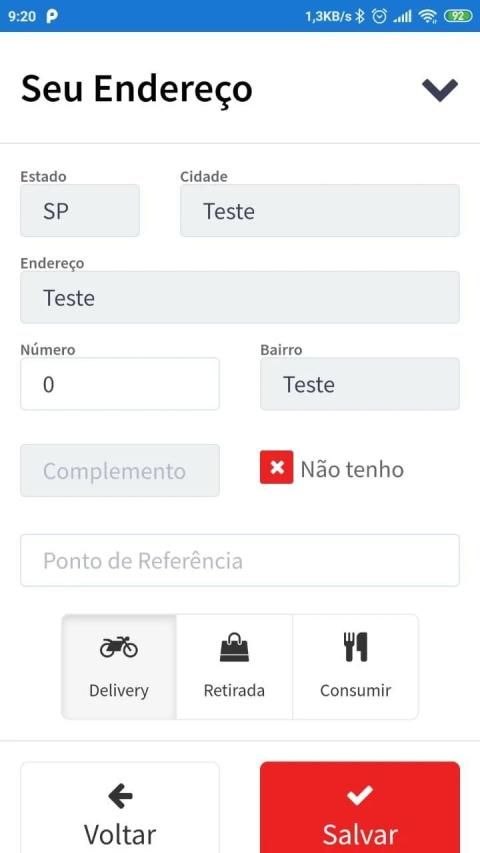Click the red Salvar button text

pyautogui.click(x=360, y=835)
